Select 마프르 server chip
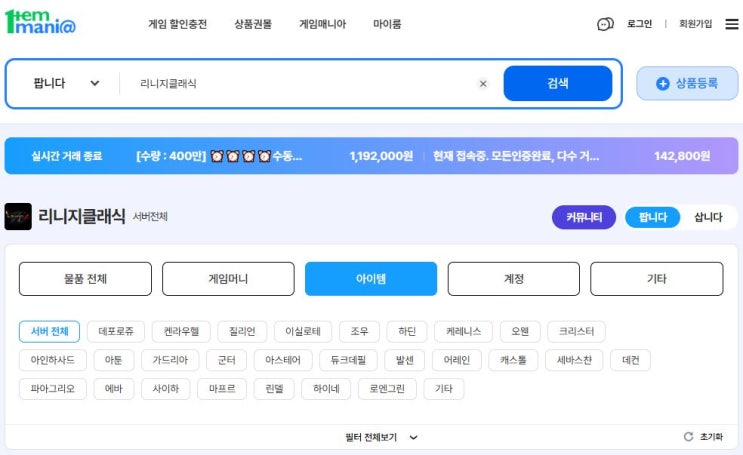This screenshot has width=743, height=455. click(222, 389)
